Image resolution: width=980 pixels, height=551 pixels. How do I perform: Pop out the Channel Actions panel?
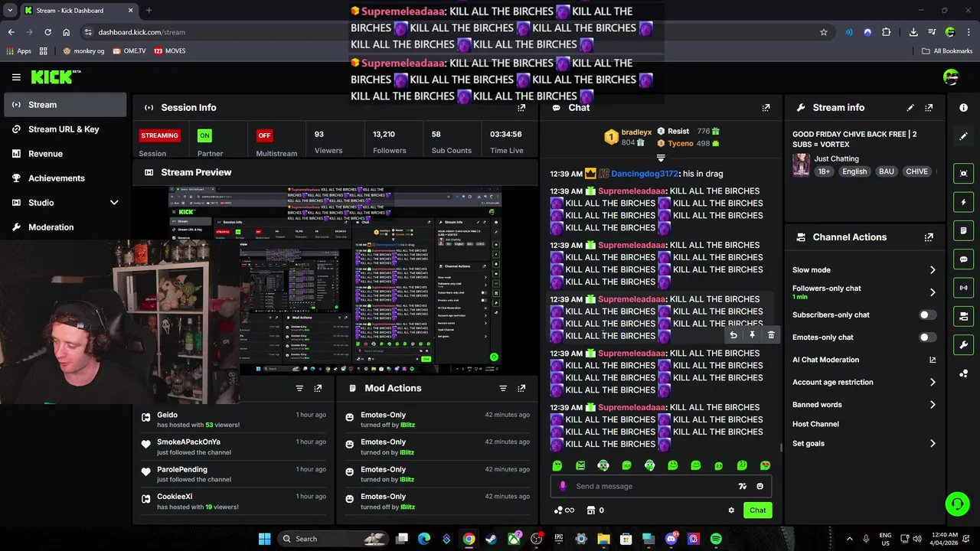(x=929, y=237)
